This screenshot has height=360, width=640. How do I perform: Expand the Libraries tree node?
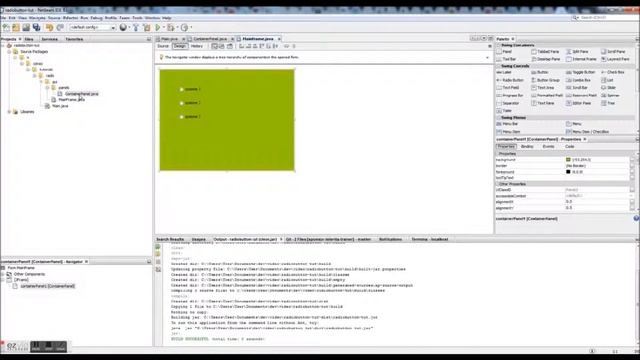(x=9, y=112)
